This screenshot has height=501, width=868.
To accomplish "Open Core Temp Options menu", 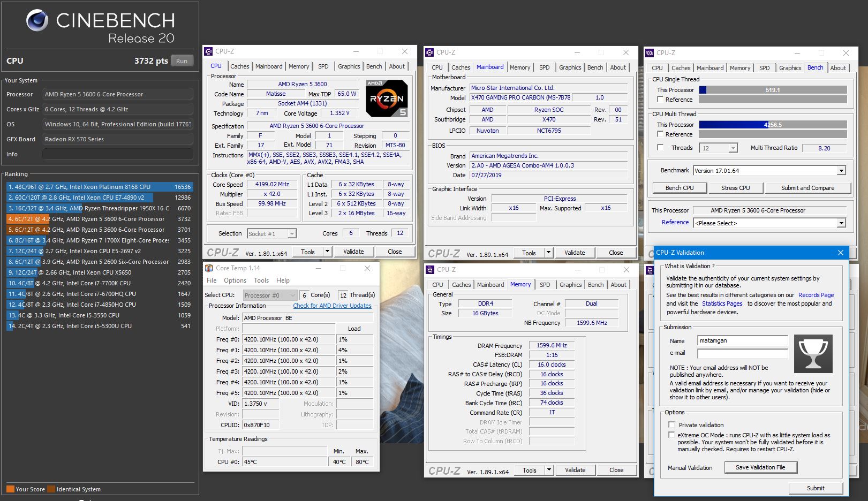I will pyautogui.click(x=235, y=280).
